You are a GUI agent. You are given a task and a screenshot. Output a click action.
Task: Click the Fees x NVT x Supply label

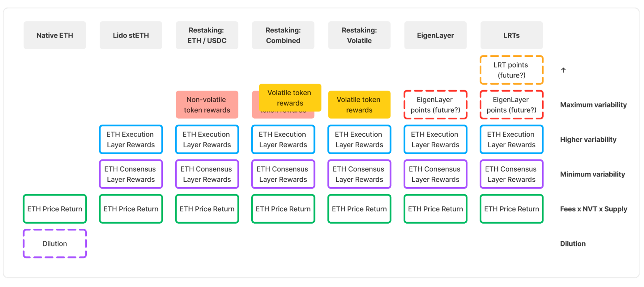coord(594,209)
